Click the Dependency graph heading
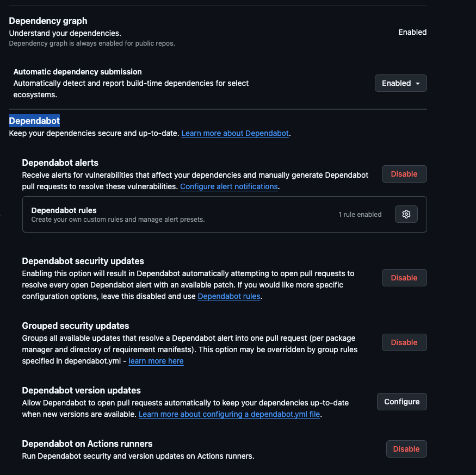The image size is (476, 475). (48, 21)
